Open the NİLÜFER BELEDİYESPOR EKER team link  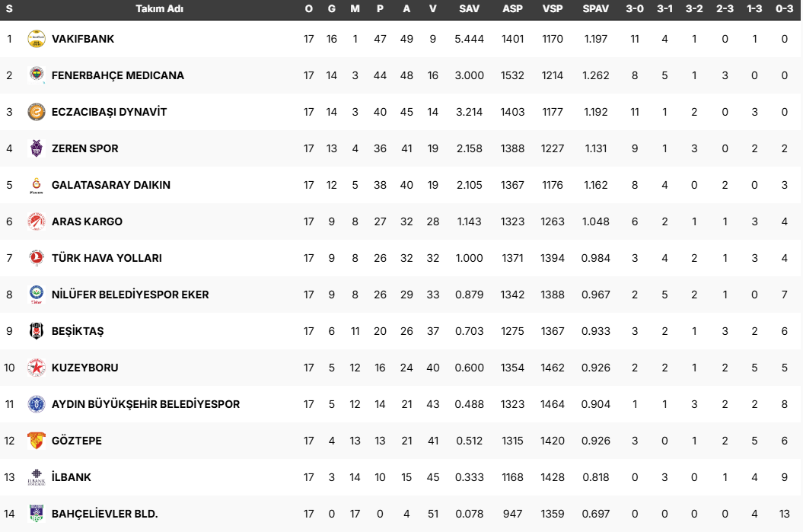(x=130, y=295)
